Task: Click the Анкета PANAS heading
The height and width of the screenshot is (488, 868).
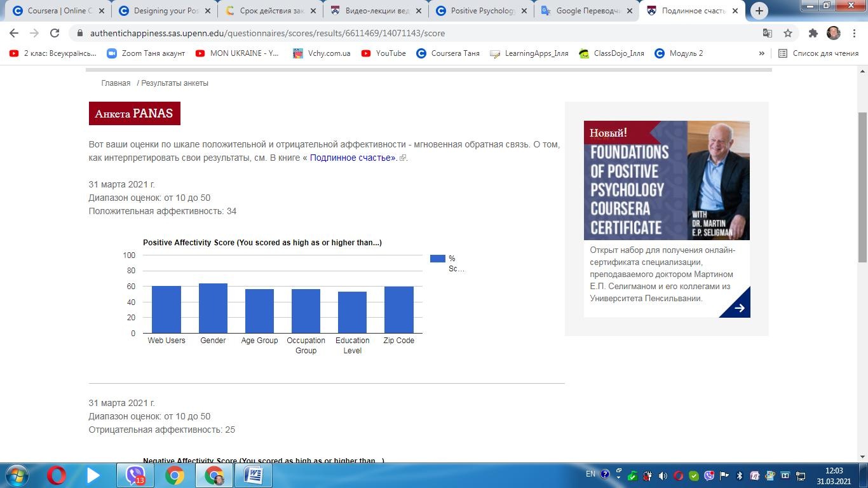Action: point(134,114)
